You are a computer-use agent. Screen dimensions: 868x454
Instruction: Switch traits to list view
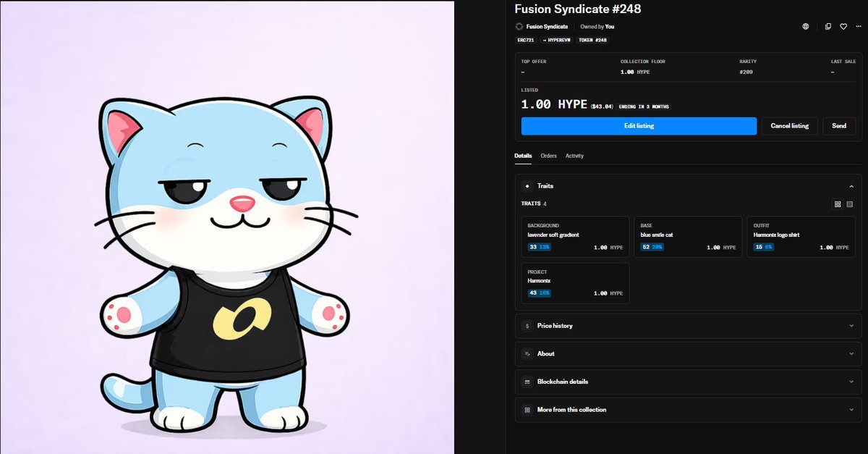pos(850,204)
